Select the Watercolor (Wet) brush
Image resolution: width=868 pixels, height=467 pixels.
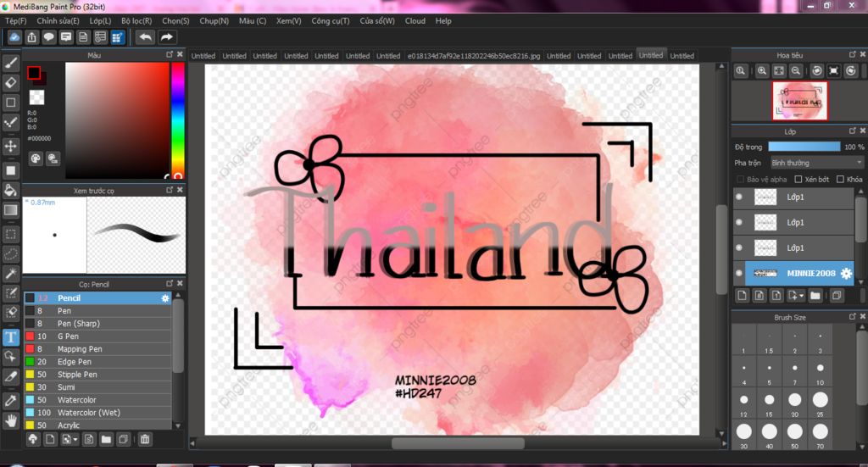97,413
